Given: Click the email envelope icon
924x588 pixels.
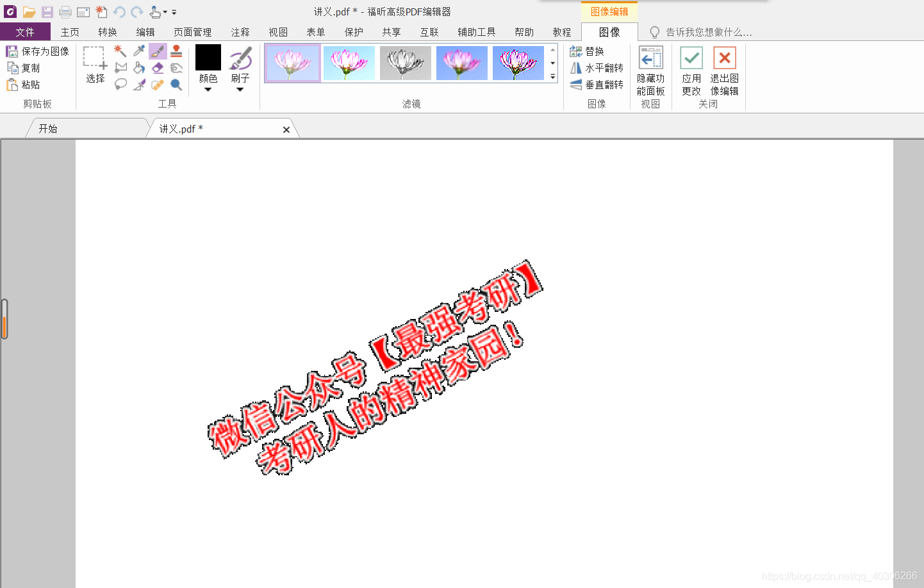Looking at the screenshot, I should point(83,12).
